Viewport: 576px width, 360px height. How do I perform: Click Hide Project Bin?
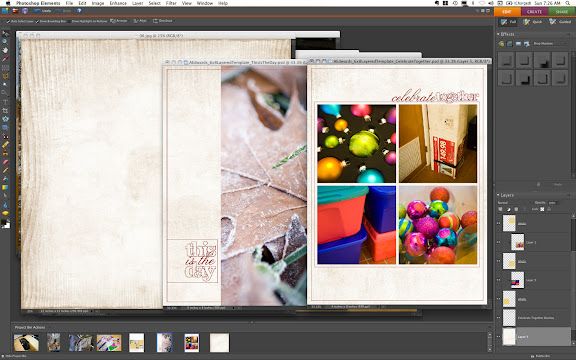pos(14,356)
